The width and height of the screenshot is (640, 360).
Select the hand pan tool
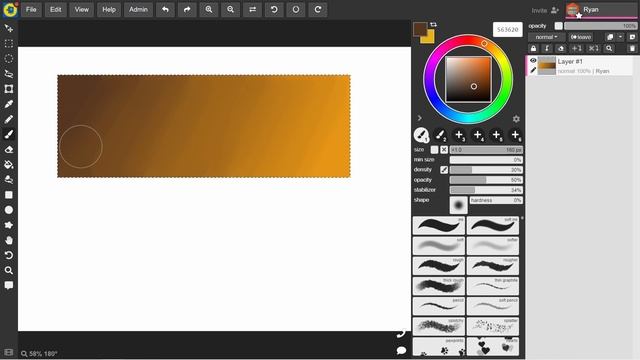(9, 240)
